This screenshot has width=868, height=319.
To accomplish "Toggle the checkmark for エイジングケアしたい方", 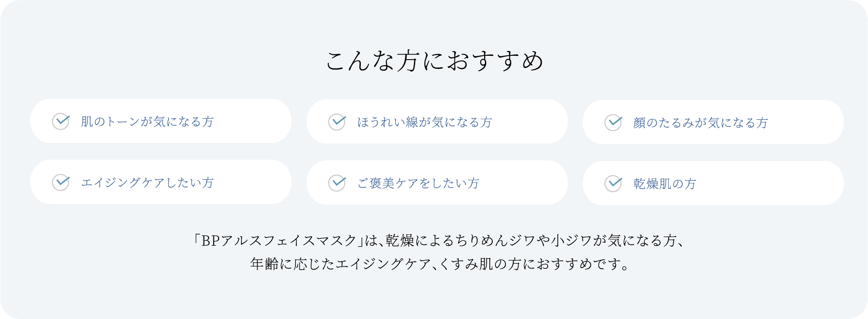I will (61, 182).
